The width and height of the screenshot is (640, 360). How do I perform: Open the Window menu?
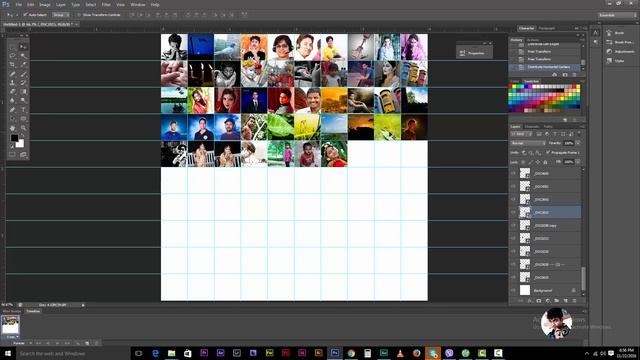138,4
